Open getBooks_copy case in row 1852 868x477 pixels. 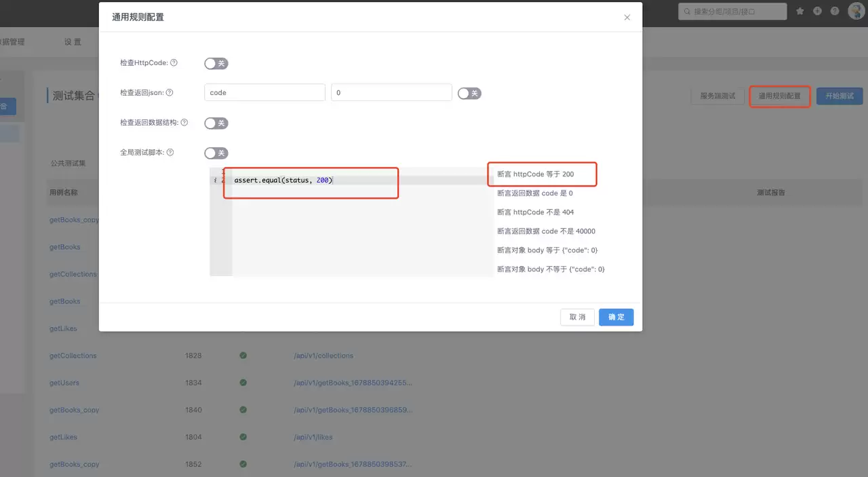coord(75,464)
